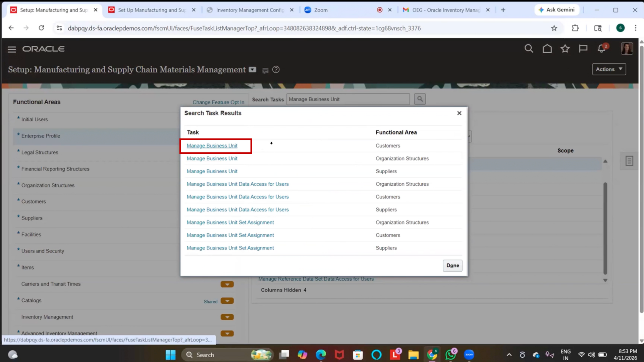644x362 pixels.
Task: Open Windows Start menu
Action: [x=170, y=355]
